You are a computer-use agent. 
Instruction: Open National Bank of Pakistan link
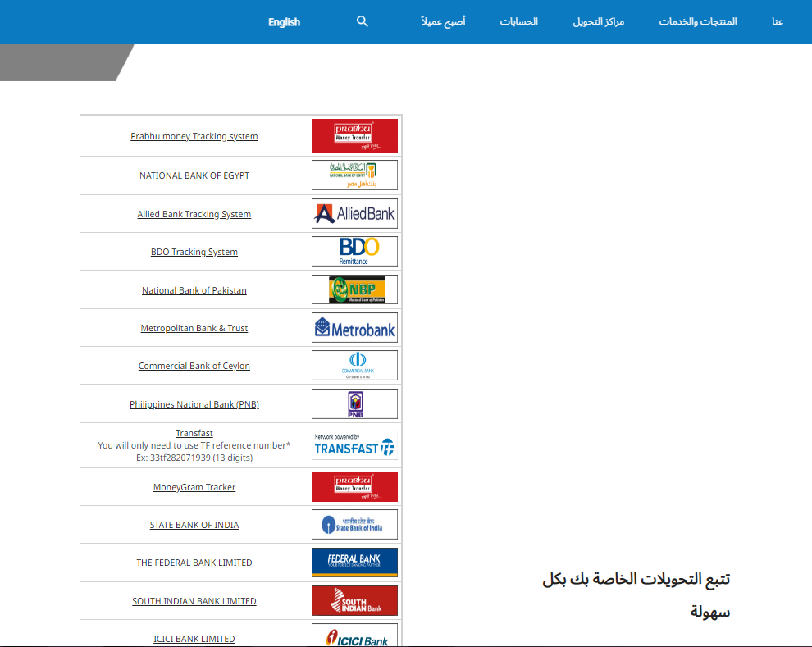click(x=194, y=290)
